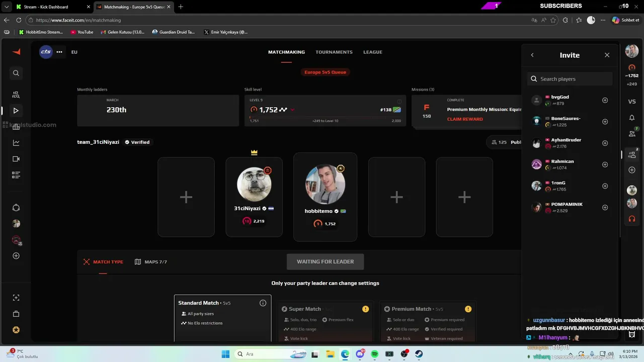Viewport: 644px width, 362px height.
Task: Select the Standard Match card
Action: 222,318
